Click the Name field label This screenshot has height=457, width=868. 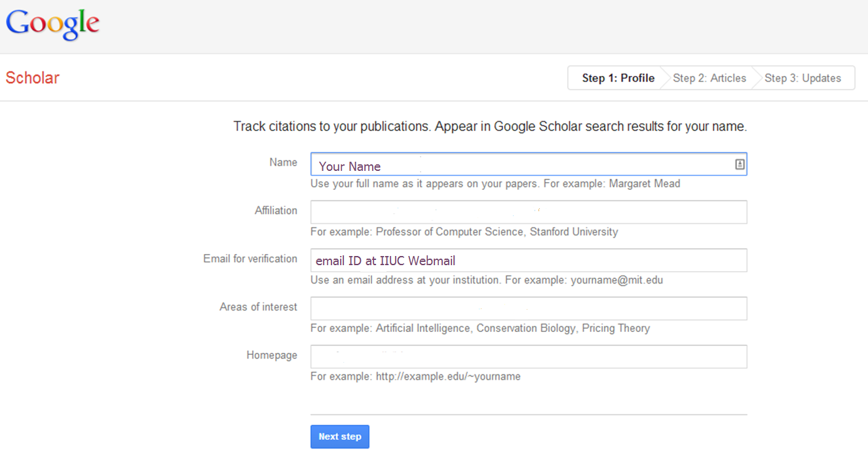283,162
